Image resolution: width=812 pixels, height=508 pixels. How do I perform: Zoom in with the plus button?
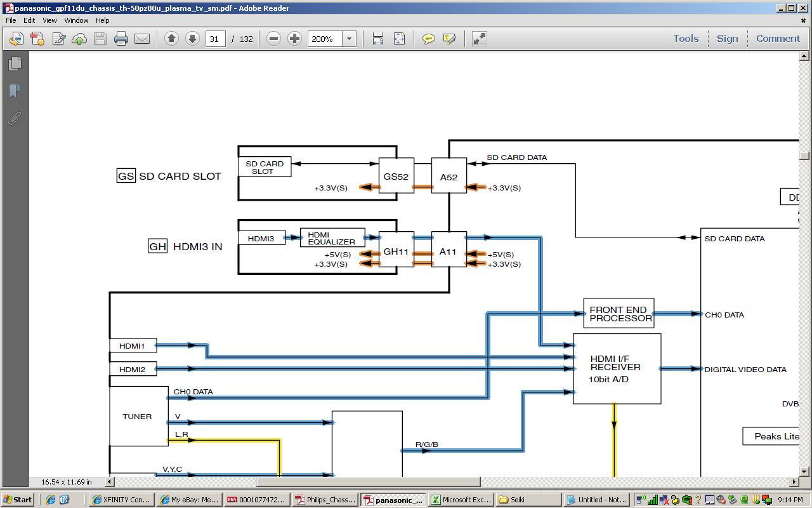point(294,39)
